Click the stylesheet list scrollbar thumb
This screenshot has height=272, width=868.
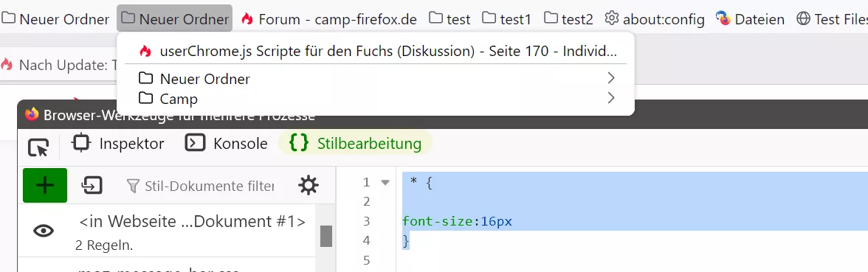pyautogui.click(x=326, y=236)
